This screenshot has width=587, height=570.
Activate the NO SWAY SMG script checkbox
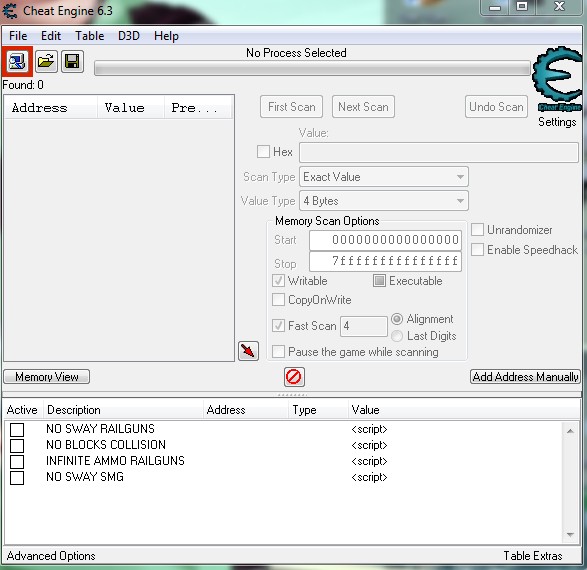(x=17, y=478)
